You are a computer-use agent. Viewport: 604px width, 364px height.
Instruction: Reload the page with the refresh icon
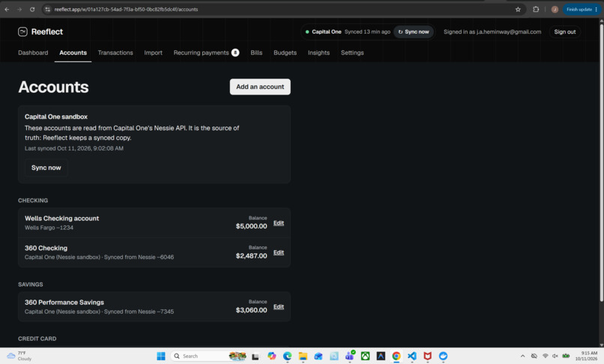(32, 9)
